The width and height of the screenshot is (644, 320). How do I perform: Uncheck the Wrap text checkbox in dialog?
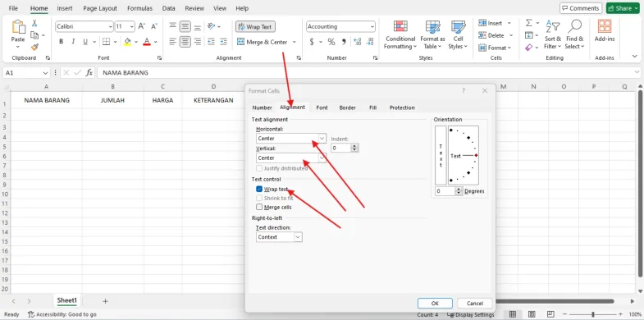pos(259,189)
